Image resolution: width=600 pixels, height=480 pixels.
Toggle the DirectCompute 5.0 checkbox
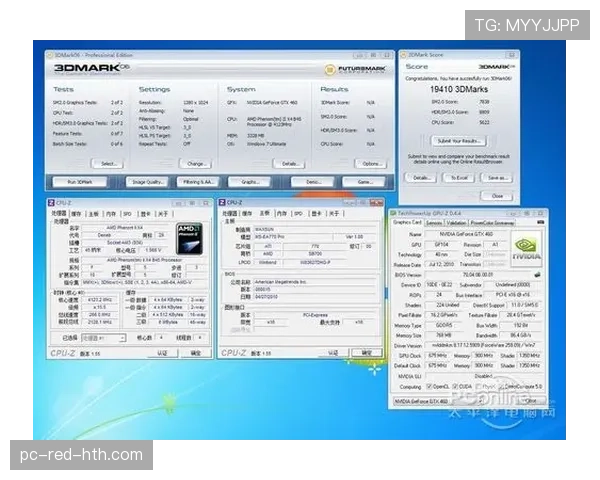(x=501, y=386)
